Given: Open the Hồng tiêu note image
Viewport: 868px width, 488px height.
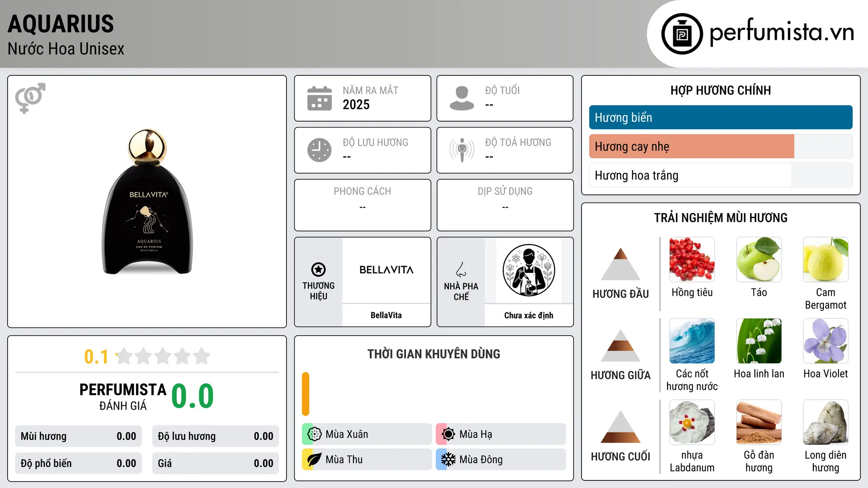Looking at the screenshot, I should (692, 259).
